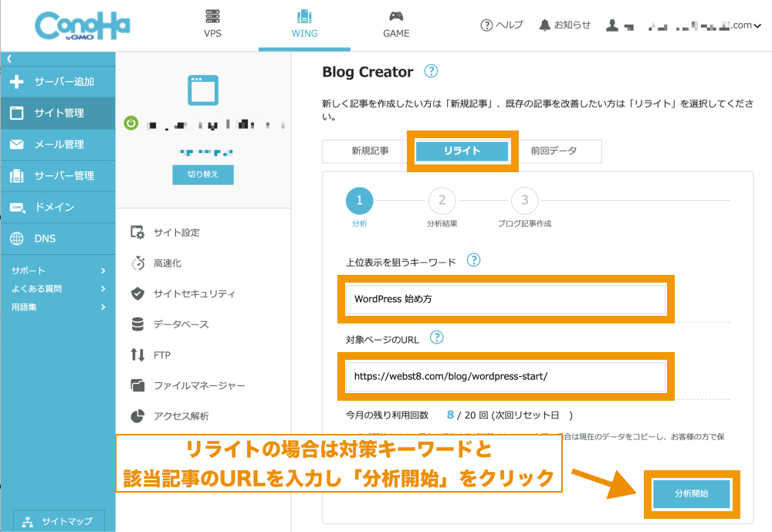
Task: Collapse the left sidebar chevron
Action: (x=8, y=59)
